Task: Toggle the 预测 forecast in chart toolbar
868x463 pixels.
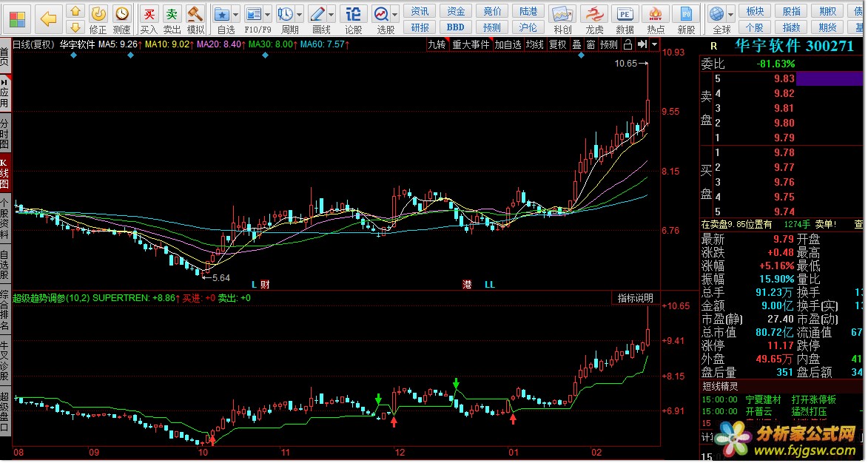Action: click(608, 44)
